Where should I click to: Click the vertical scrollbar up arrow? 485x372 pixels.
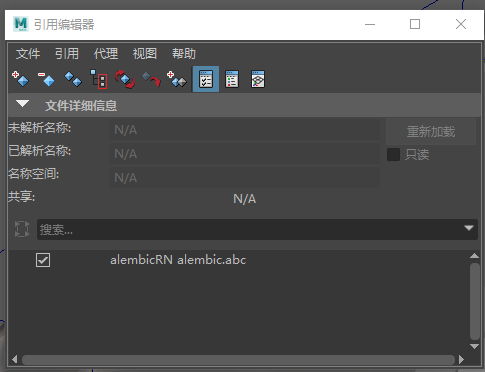[x=474, y=256]
